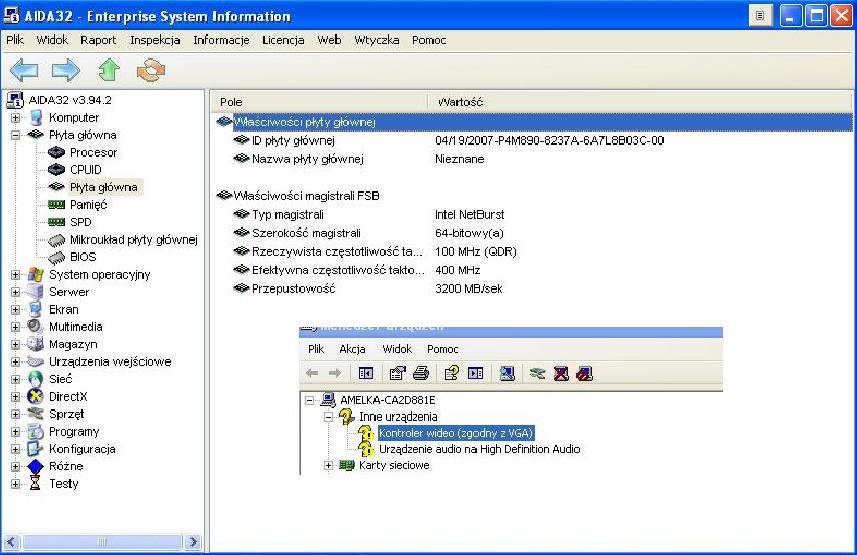Viewport: 857px width, 555px height.
Task: Click the green up arrow toolbar icon
Action: tap(109, 69)
